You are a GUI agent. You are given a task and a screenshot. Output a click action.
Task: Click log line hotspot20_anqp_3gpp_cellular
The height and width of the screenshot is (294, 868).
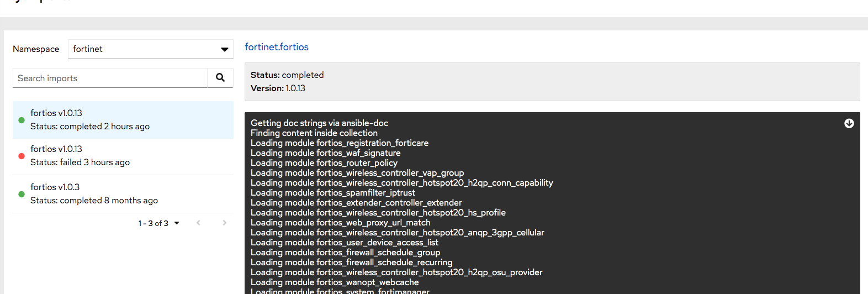pyautogui.click(x=398, y=233)
